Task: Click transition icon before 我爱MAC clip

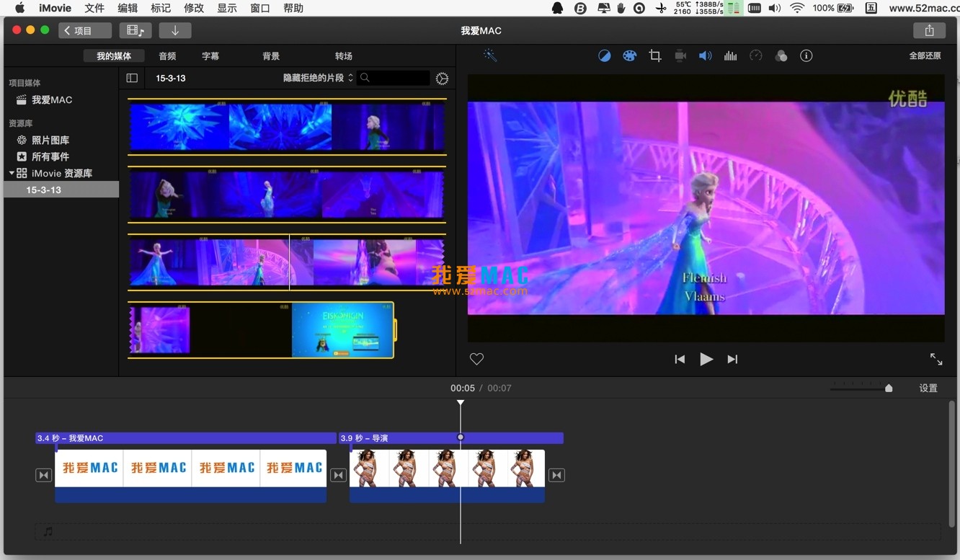Action: point(44,475)
